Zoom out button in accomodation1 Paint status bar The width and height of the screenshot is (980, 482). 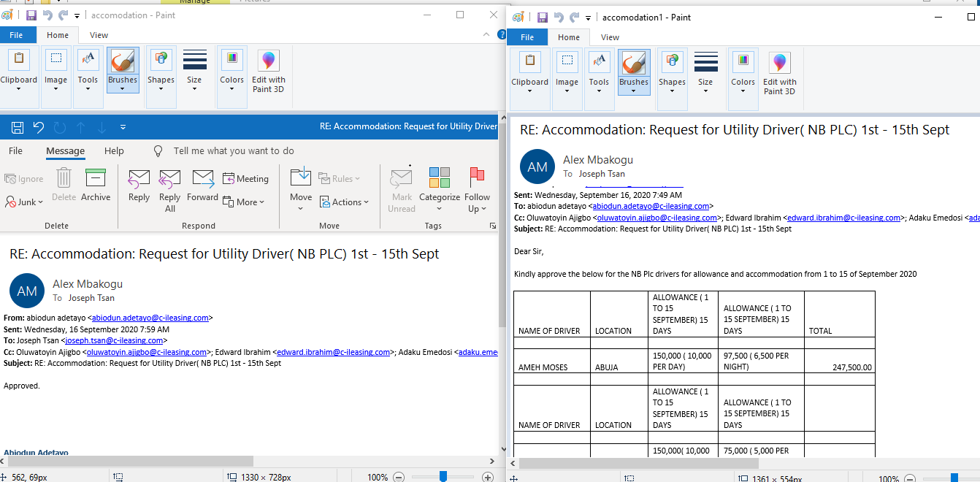click(910, 479)
